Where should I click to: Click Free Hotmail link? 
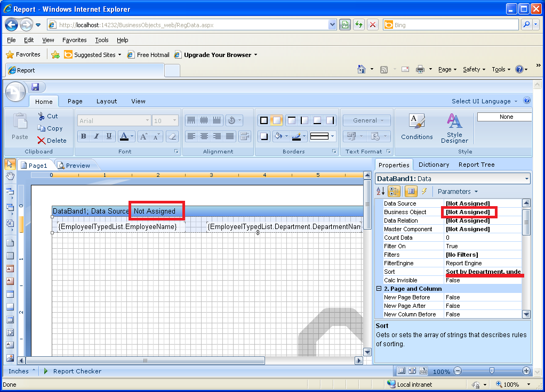coord(148,55)
